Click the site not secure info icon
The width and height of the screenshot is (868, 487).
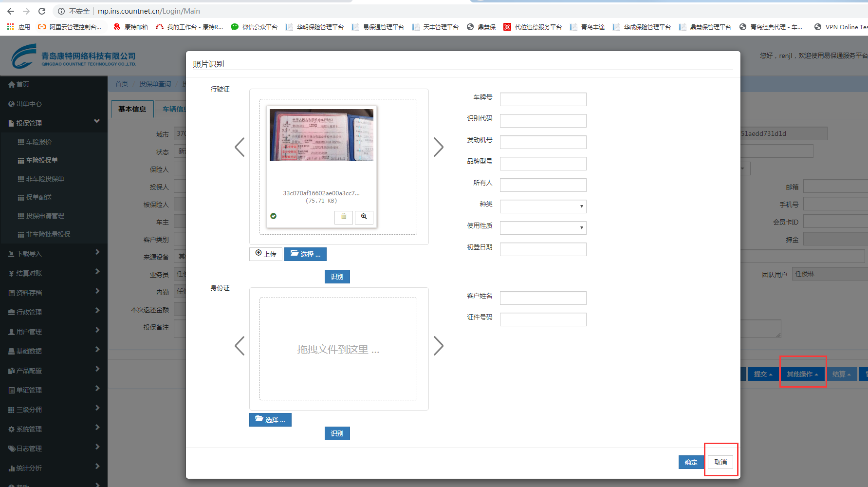61,11
